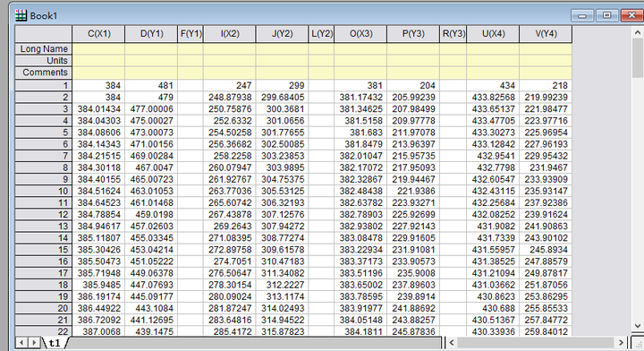
Task: Select cell with value 229.95432
Action: pos(546,156)
